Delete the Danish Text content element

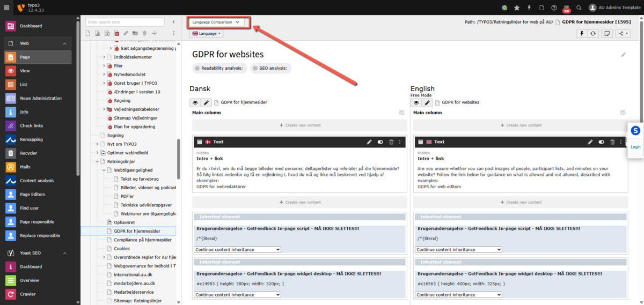point(391,142)
